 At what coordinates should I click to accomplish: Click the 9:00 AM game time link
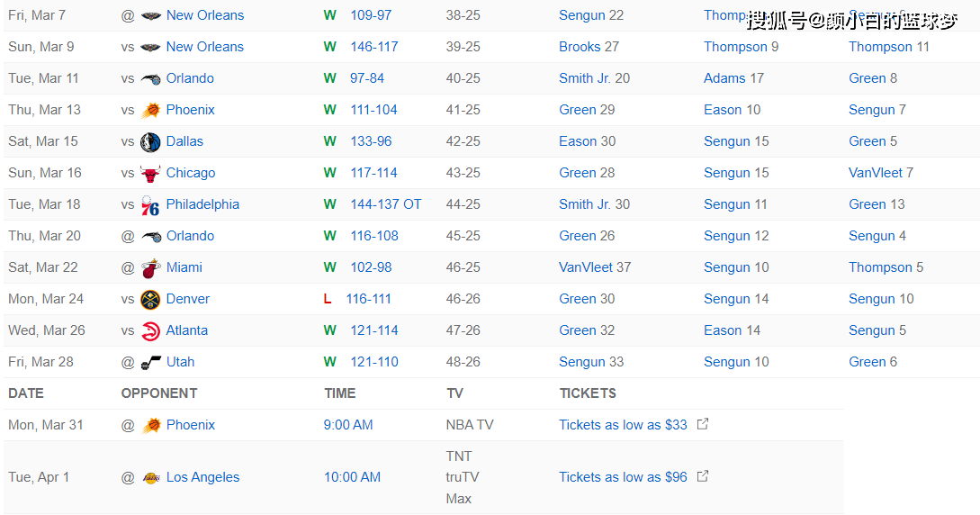pyautogui.click(x=348, y=425)
